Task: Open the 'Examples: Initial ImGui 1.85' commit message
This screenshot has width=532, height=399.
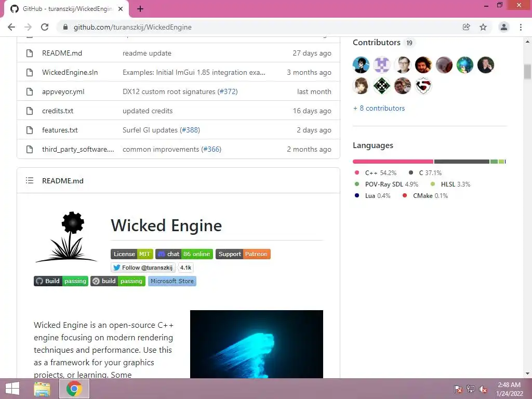Action: click(194, 72)
